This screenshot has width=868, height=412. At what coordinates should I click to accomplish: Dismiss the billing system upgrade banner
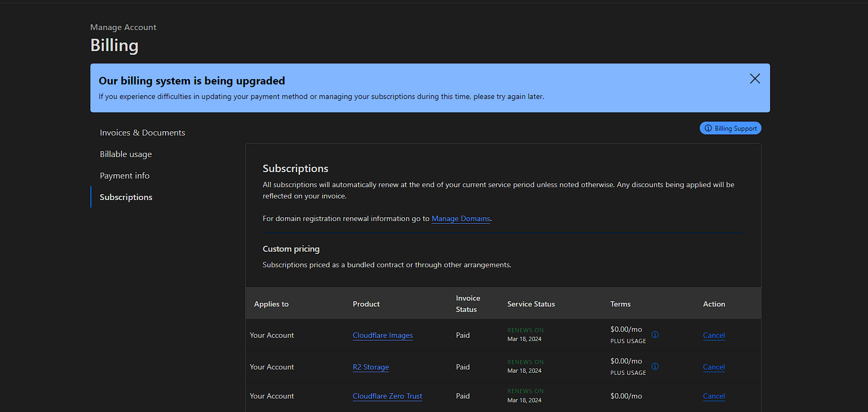pyautogui.click(x=755, y=79)
